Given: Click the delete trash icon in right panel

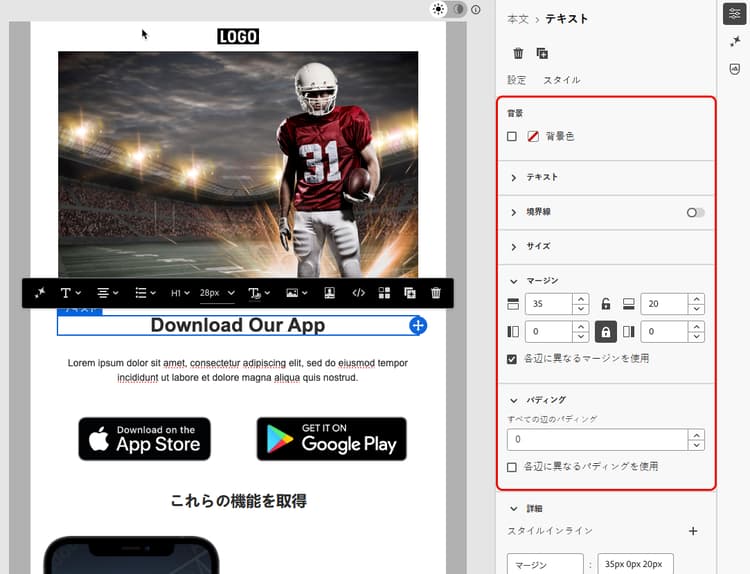Looking at the screenshot, I should click(518, 53).
